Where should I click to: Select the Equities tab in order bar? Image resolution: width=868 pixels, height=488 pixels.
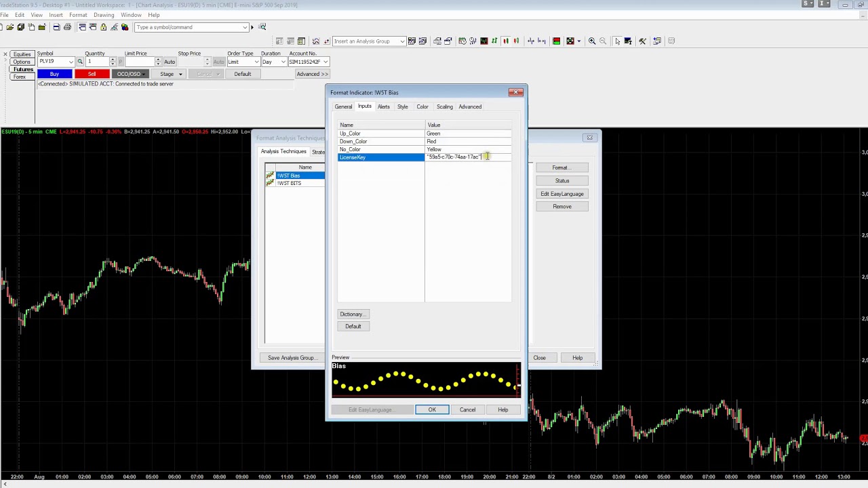pyautogui.click(x=22, y=54)
